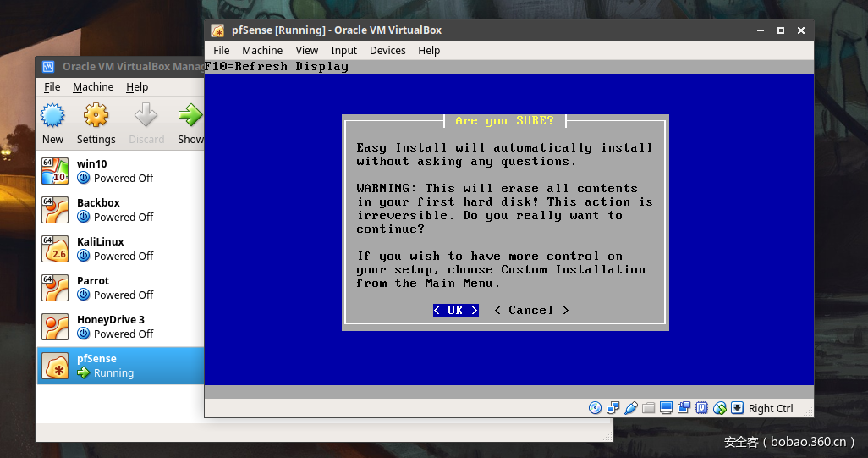This screenshot has width=868, height=458.
Task: Click the New VM icon in Manager
Action: [x=52, y=115]
